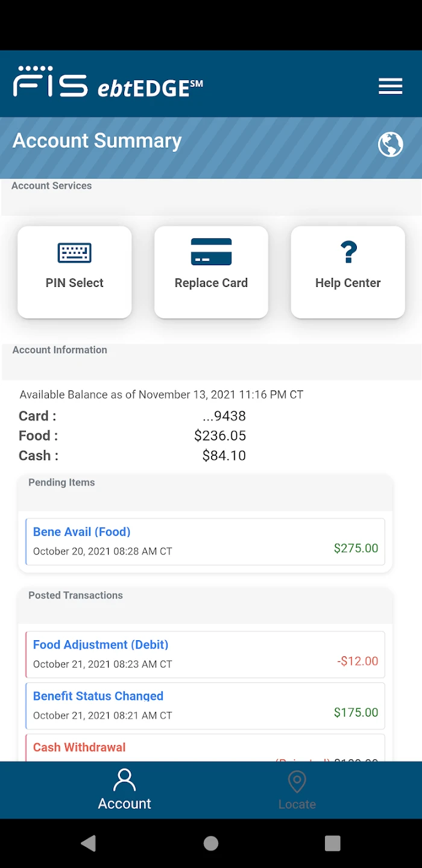Switch to the Locate tab label
422x868 pixels.
(297, 804)
